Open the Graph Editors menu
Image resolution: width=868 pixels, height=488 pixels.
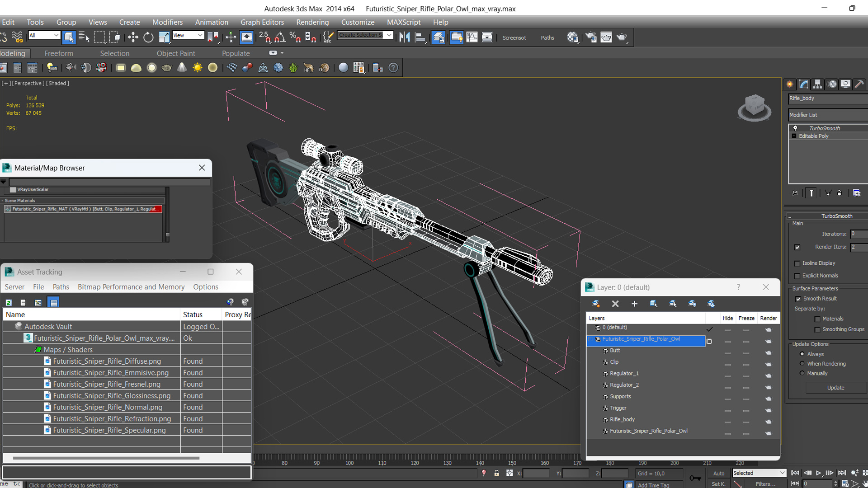[x=262, y=22]
